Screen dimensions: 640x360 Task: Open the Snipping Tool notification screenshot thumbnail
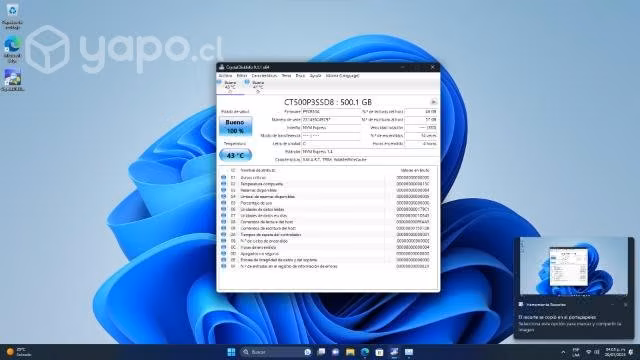573,266
